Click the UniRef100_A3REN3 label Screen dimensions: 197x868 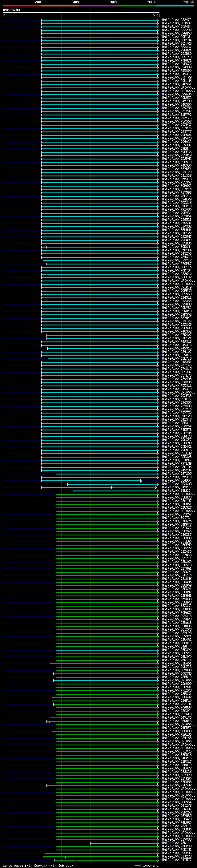[x=176, y=443]
